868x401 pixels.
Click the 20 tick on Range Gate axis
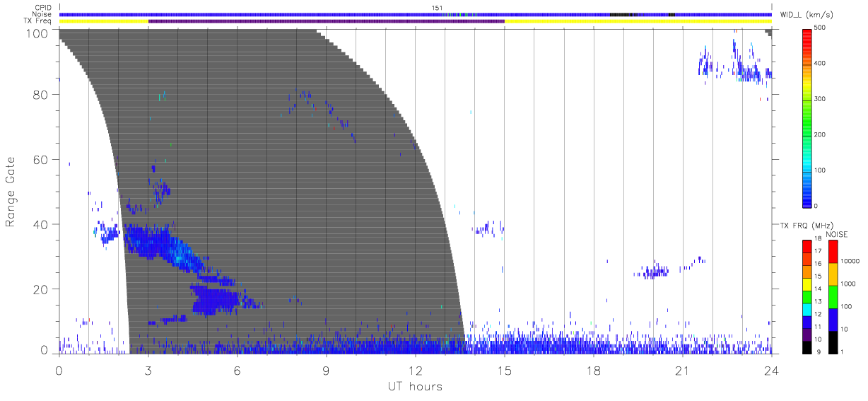[42, 289]
